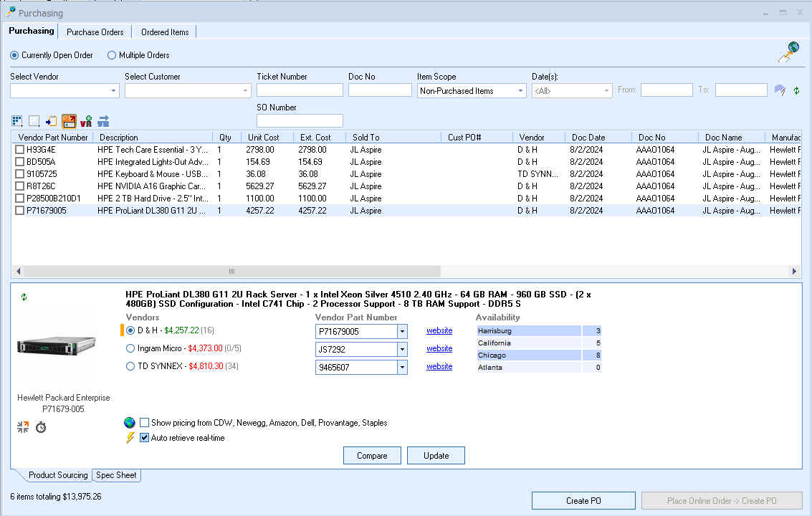Select the Multiple Orders radio button
This screenshot has height=516, width=812.
112,55
